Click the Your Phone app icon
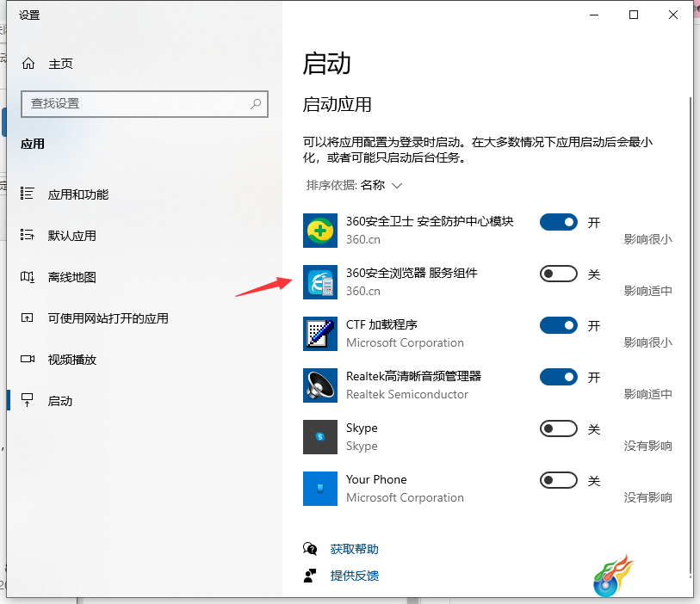Screen dimensions: 700x604 click(x=320, y=489)
